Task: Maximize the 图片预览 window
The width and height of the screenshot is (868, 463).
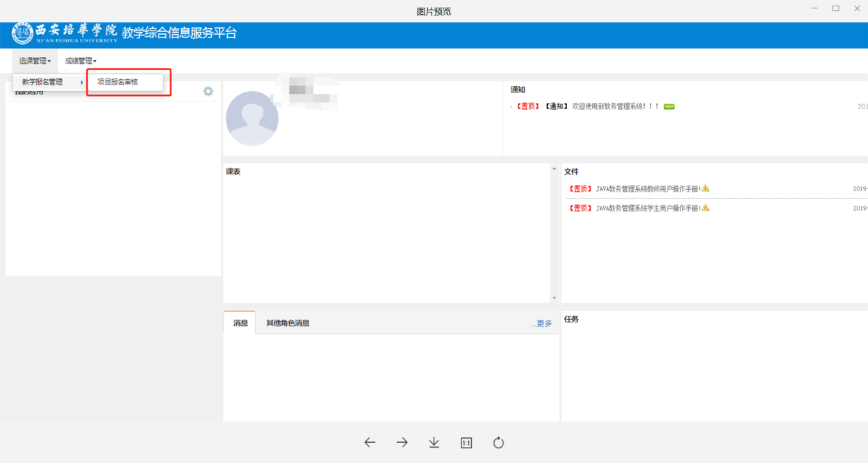Action: point(835,8)
